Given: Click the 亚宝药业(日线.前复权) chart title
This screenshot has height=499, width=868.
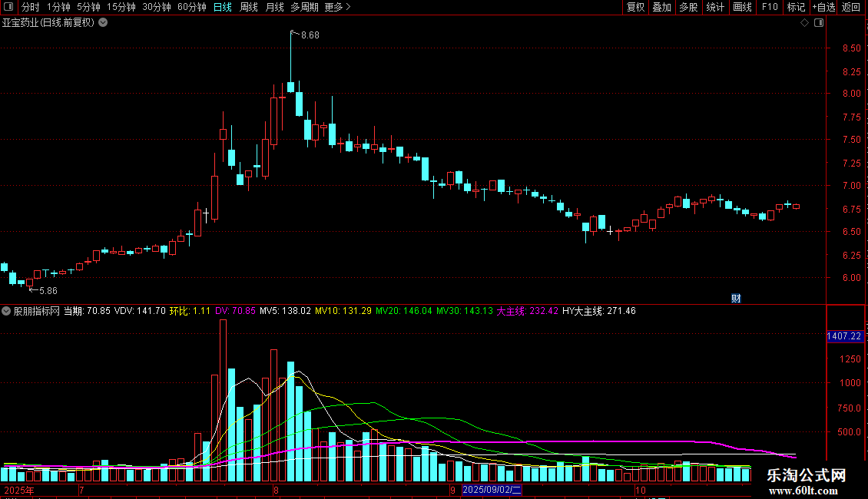Looking at the screenshot, I should click(x=48, y=23).
